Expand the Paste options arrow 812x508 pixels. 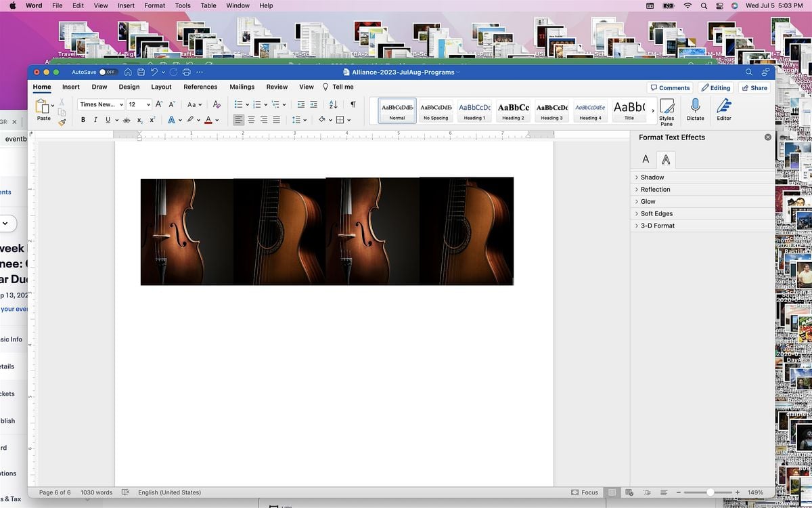(53, 106)
